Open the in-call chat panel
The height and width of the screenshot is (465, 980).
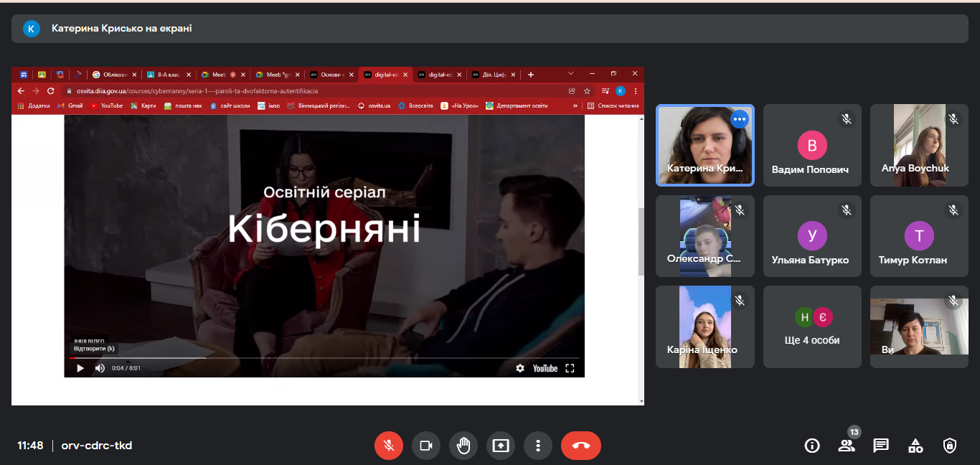pos(881,446)
